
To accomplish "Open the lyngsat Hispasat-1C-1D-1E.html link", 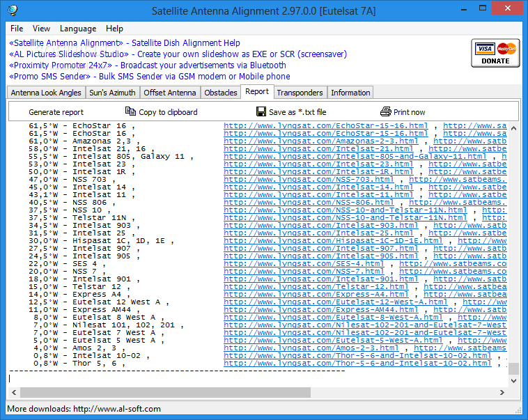I will pyautogui.click(x=333, y=241).
